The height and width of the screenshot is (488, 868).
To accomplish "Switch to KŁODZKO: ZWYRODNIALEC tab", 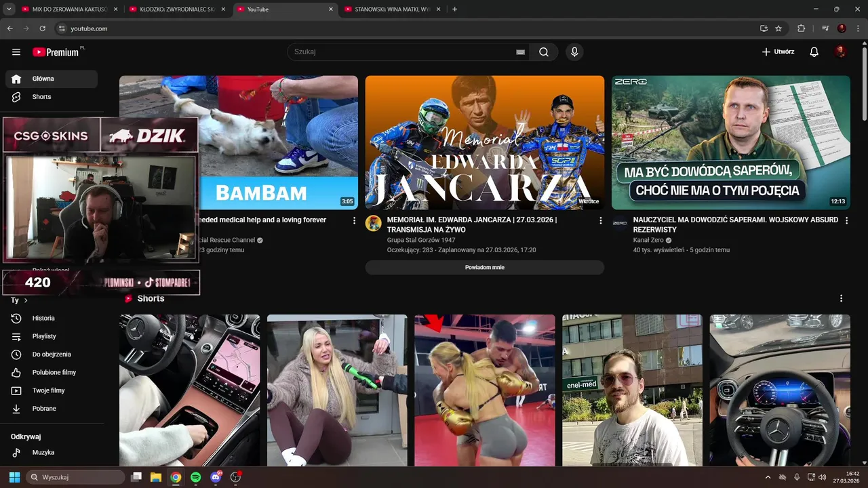I will 178,9.
